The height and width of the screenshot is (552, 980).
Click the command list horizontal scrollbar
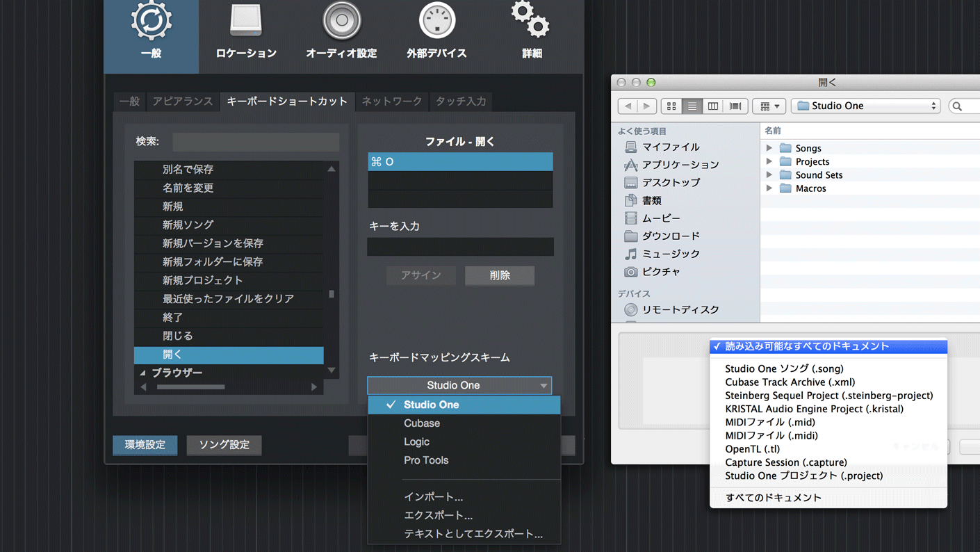pos(191,387)
